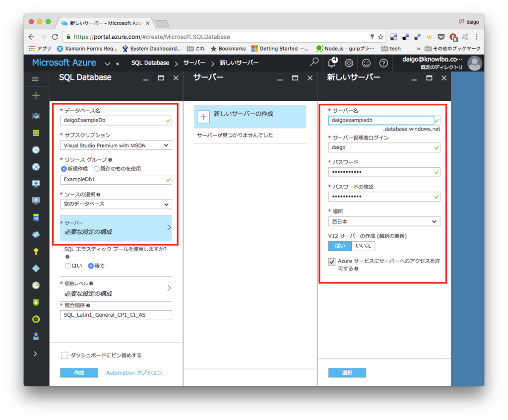
Task: Click the resource group name input ExampleDb1
Action: [x=116, y=180]
